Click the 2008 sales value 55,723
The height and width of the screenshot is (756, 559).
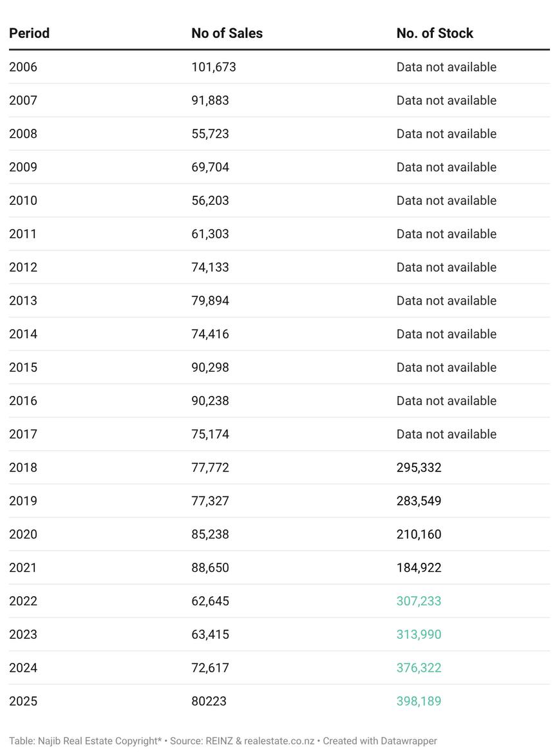(x=210, y=134)
